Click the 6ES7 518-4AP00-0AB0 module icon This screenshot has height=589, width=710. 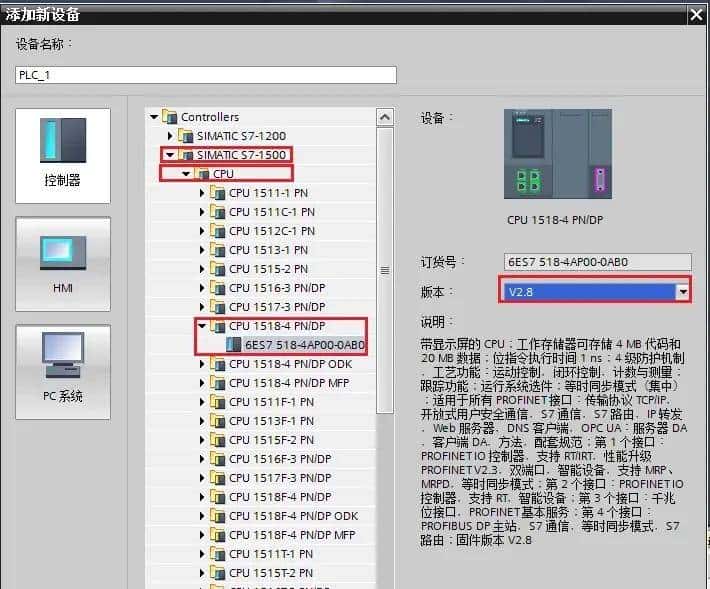point(234,345)
